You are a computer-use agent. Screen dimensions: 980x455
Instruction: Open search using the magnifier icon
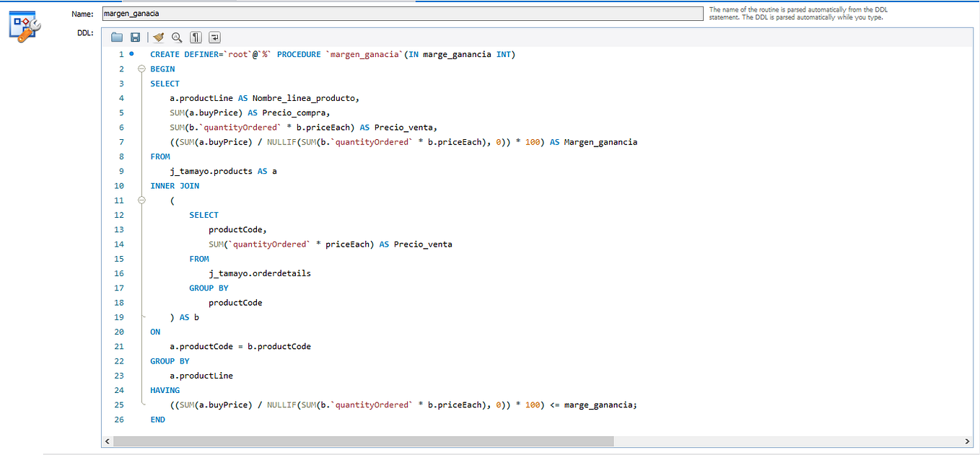[x=177, y=37]
